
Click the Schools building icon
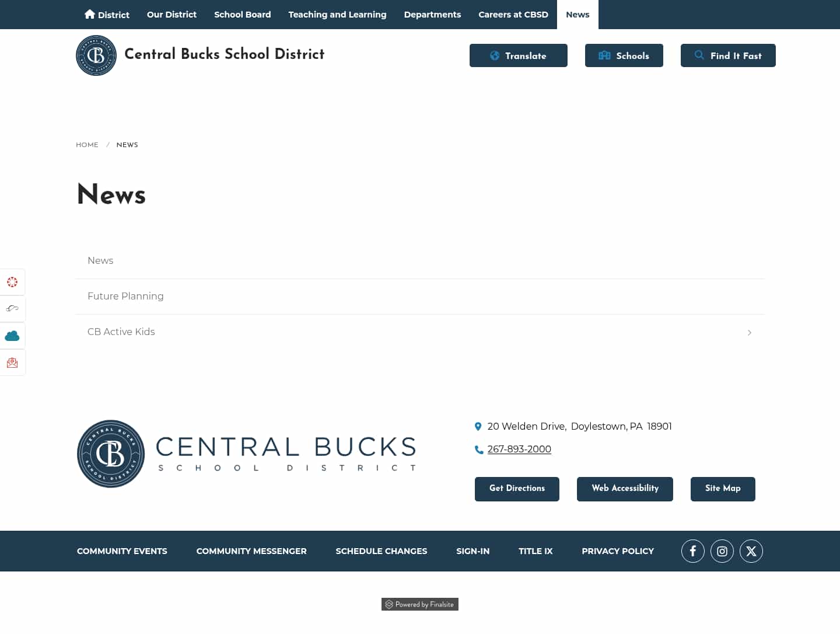click(x=605, y=55)
